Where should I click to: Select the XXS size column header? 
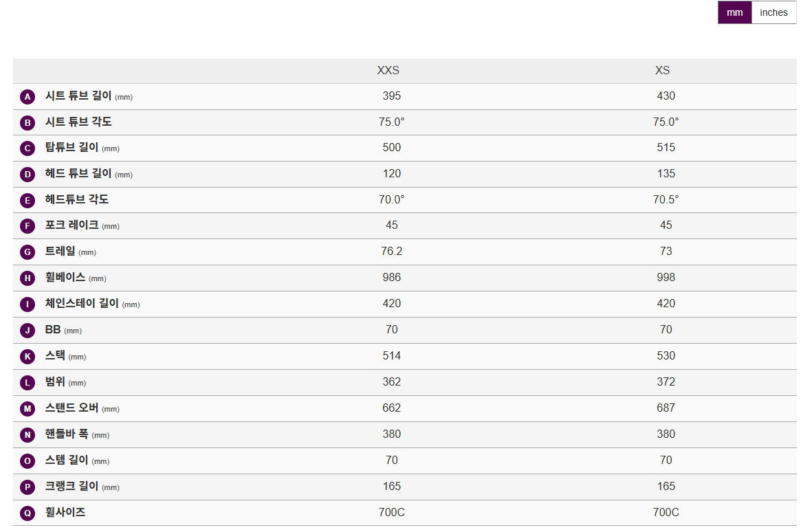pyautogui.click(x=388, y=70)
